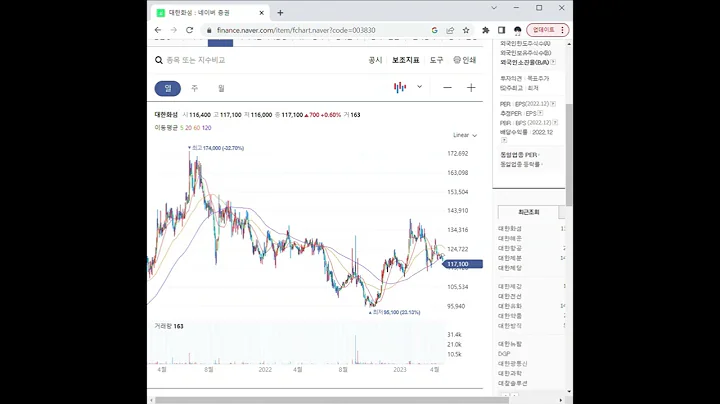The height and width of the screenshot is (404, 720).
Task: Open 대한솔루션 in recent list
Action: tap(512, 383)
